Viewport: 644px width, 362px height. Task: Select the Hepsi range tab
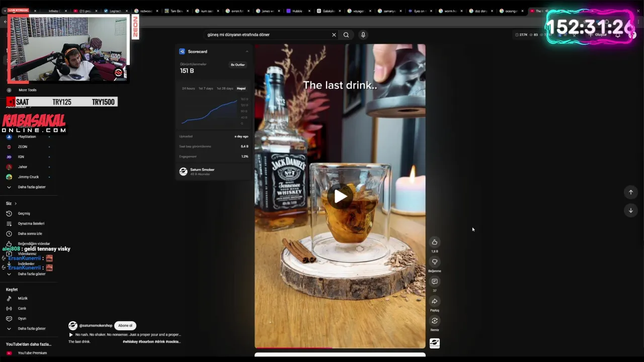point(242,88)
